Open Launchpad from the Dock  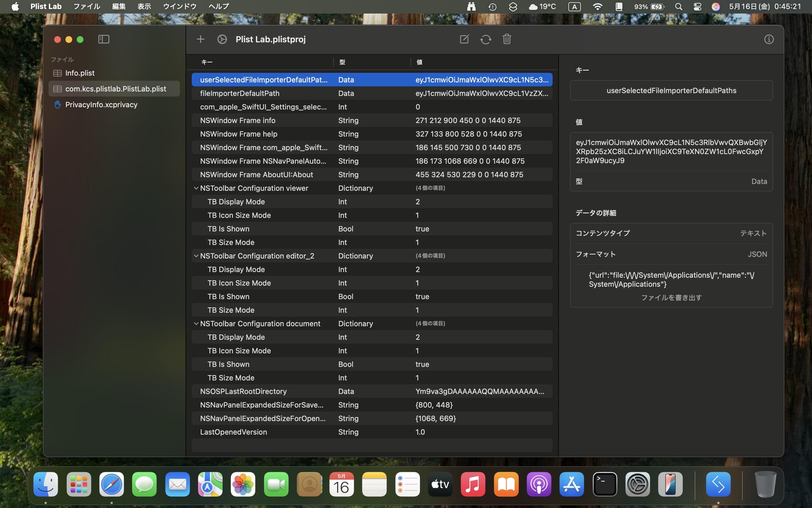coord(78,484)
